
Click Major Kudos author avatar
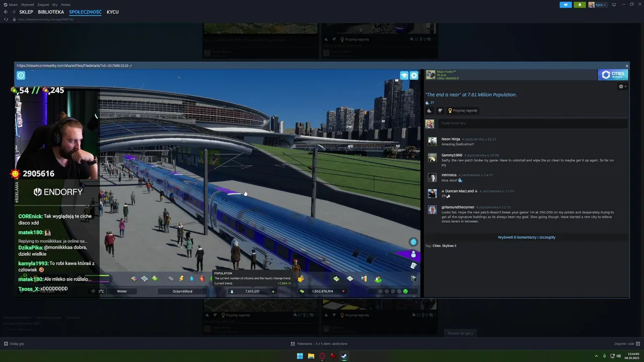(x=431, y=75)
